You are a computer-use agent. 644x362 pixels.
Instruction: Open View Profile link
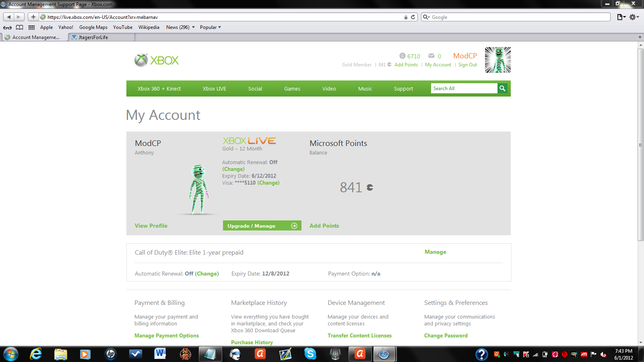point(151,226)
